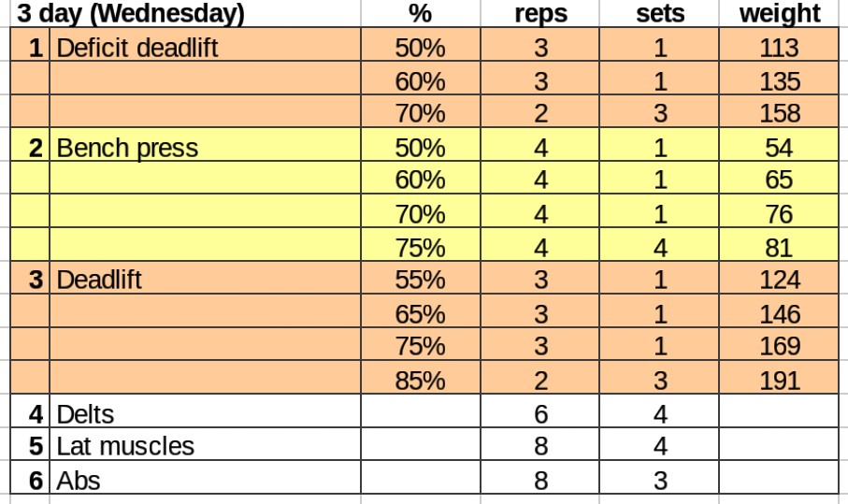Click the "sets" column header cell
This screenshot has height=504, width=848.
tap(659, 14)
